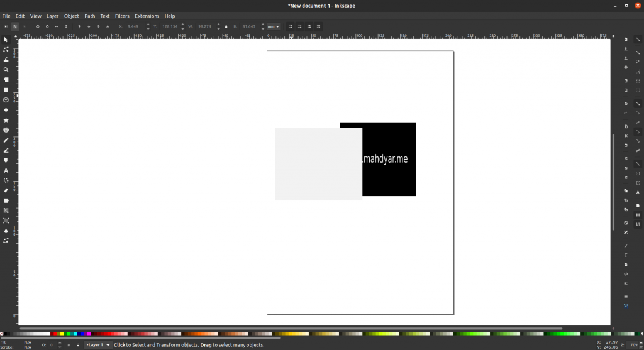The height and width of the screenshot is (350, 644).
Task: Choose the Star polygon tool
Action: [x=6, y=120]
